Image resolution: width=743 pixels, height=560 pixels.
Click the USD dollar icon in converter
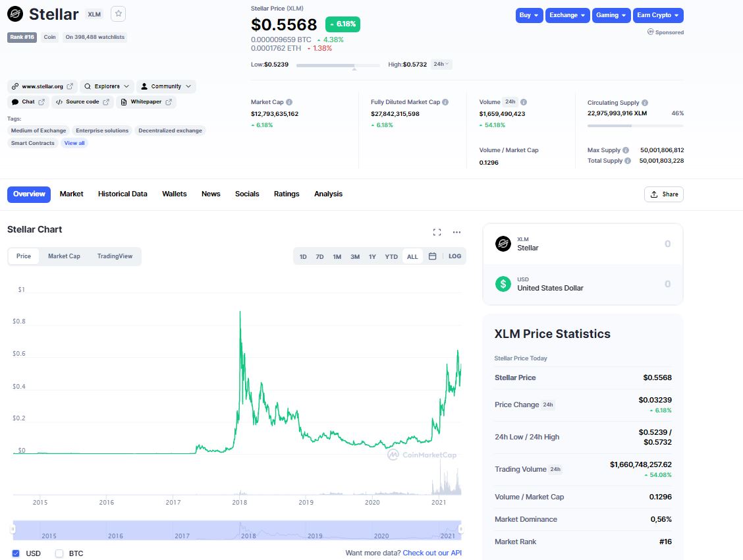503,284
